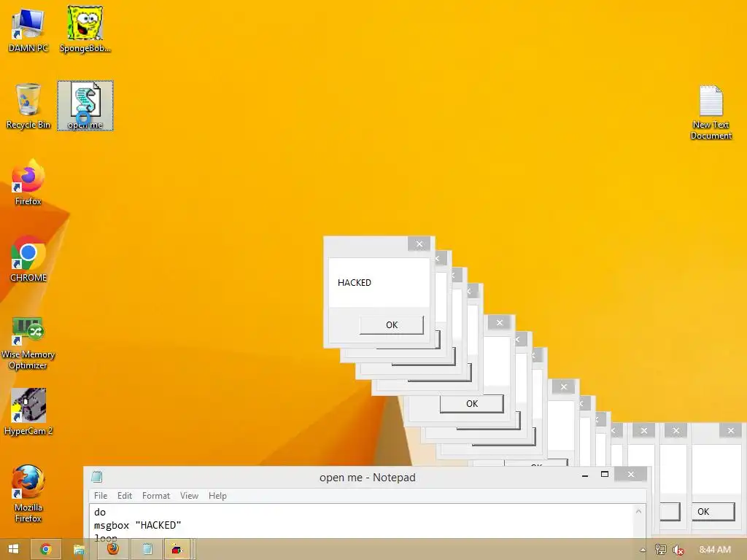Open File Explorer from the taskbar
Screen dimensions: 747x560
[x=79, y=549]
